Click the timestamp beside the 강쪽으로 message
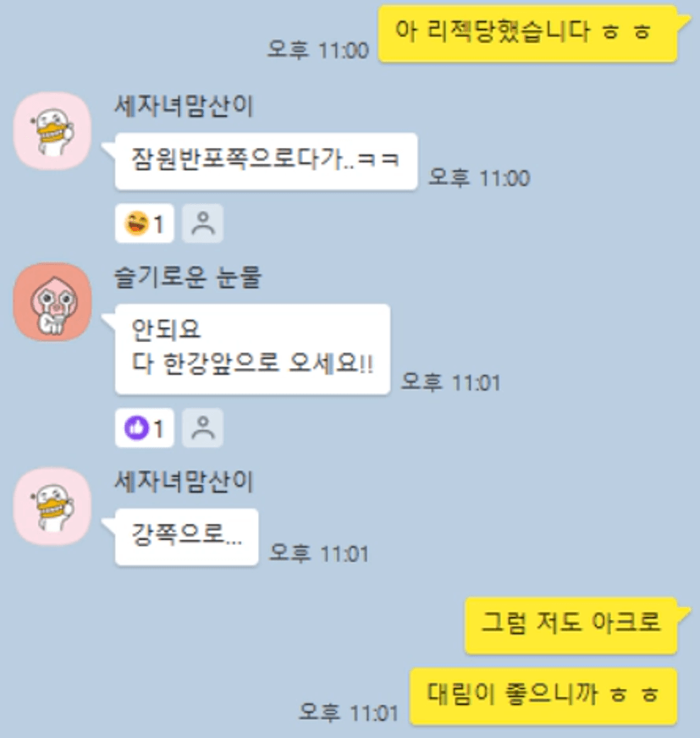This screenshot has width=700, height=738. click(319, 553)
